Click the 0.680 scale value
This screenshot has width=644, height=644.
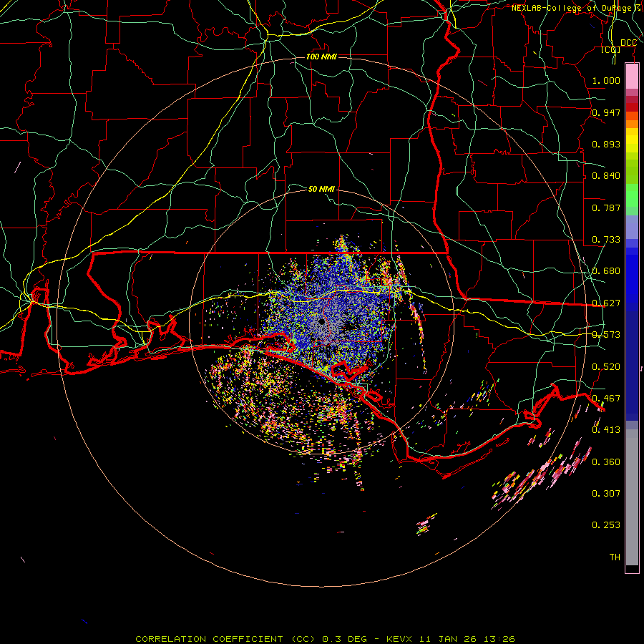pos(606,271)
